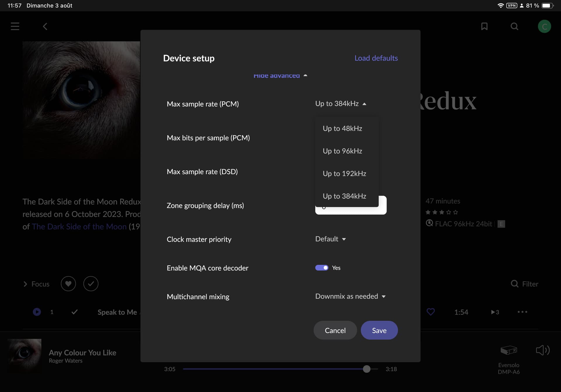Click the Save button
Image resolution: width=561 pixels, height=392 pixels.
[379, 330]
